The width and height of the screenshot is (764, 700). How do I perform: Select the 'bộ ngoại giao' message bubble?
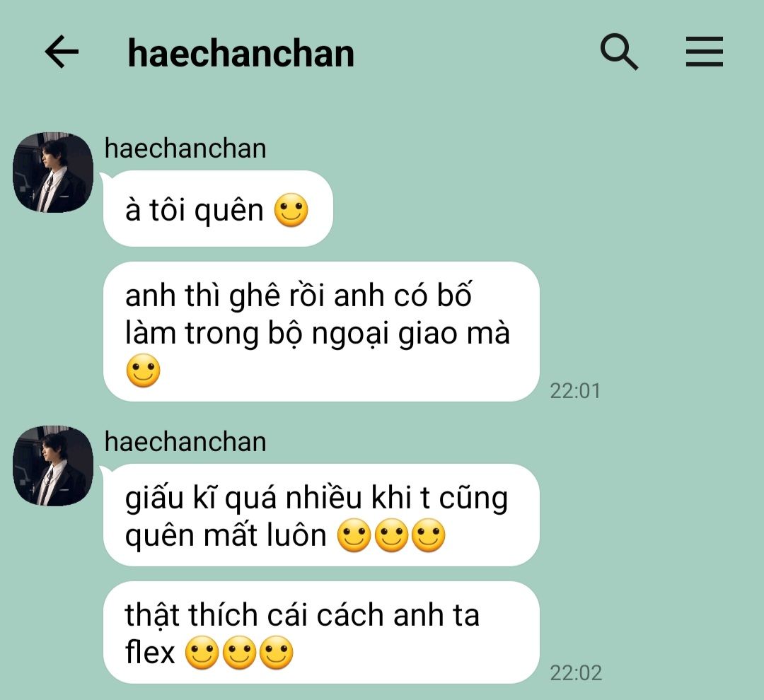[x=321, y=332]
